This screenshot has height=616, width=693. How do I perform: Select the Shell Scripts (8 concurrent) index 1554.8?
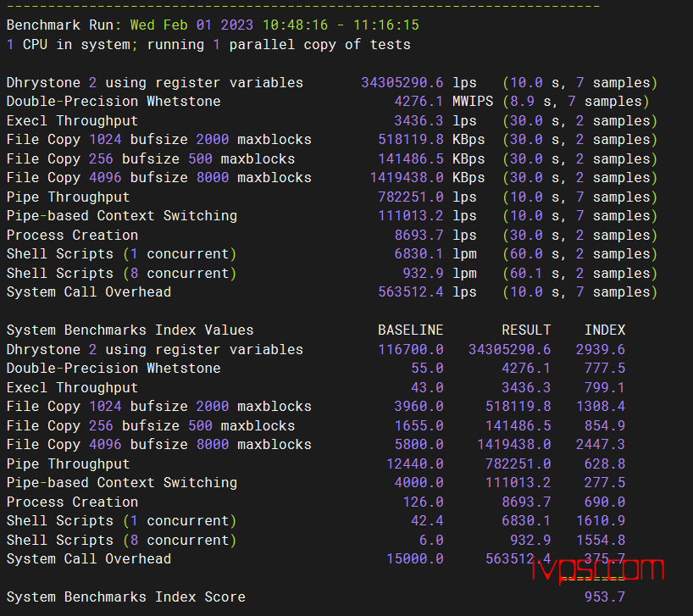(x=600, y=540)
